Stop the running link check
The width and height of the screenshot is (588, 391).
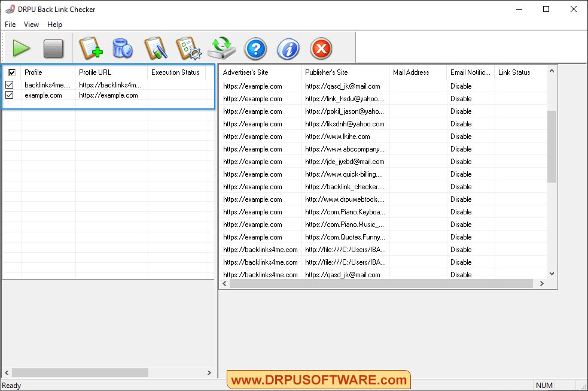coord(54,49)
